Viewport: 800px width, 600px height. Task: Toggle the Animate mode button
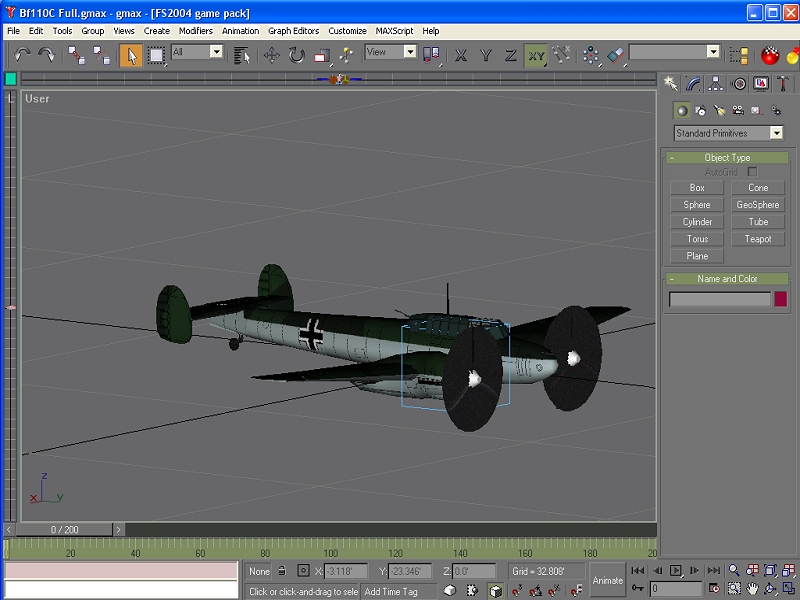click(607, 580)
